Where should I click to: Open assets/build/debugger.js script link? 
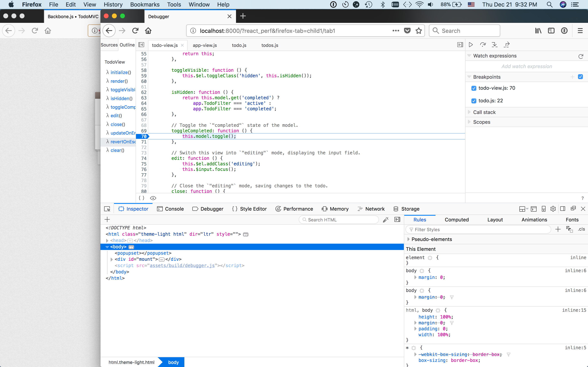tap(182, 265)
